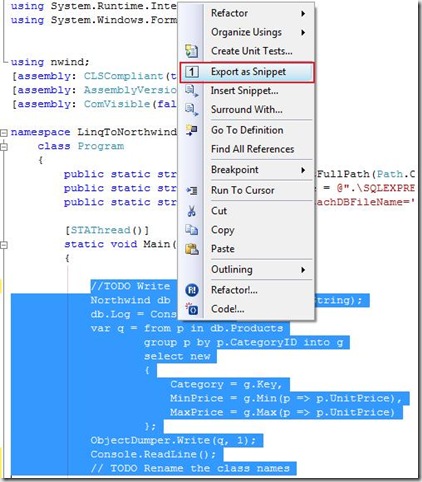The image size is (422, 482).
Task: Click the Go To Definition icon
Action: [x=192, y=130]
